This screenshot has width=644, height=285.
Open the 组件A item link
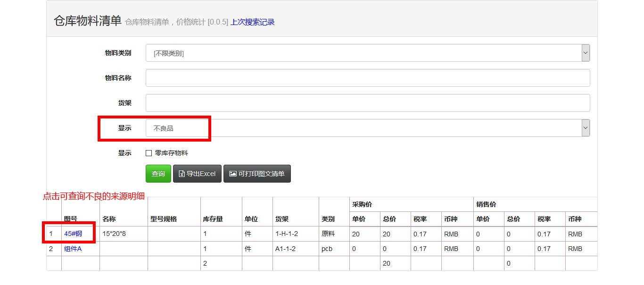(x=73, y=249)
